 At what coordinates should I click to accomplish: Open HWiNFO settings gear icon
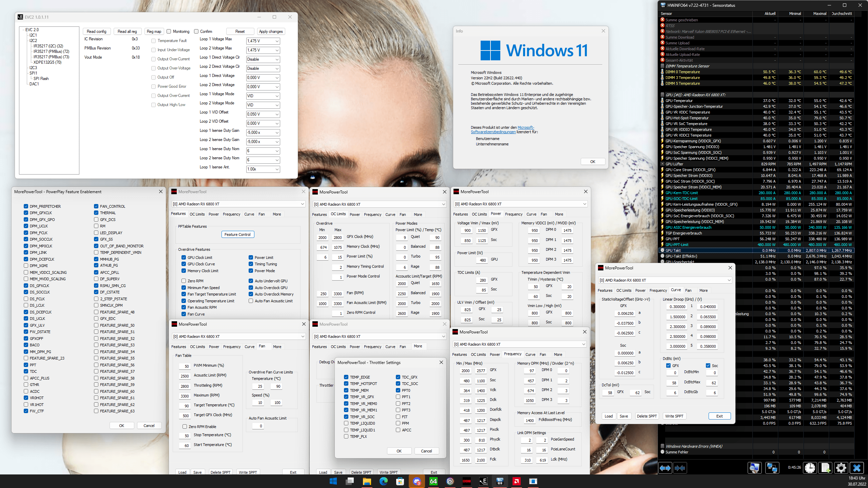[841, 468]
